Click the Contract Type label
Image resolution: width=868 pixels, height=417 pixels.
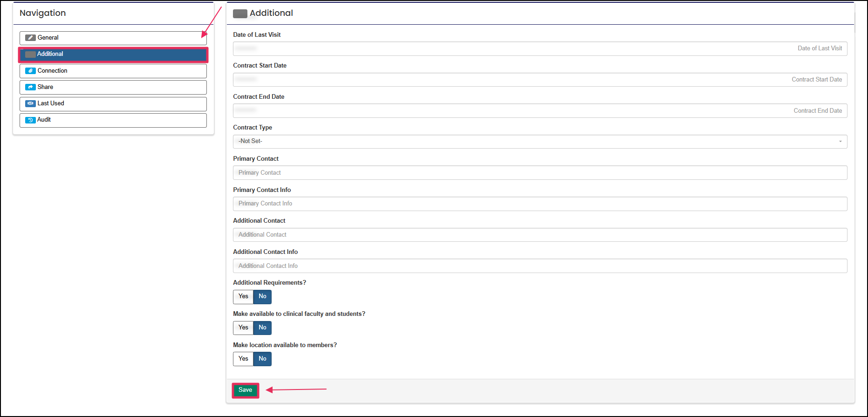point(253,128)
